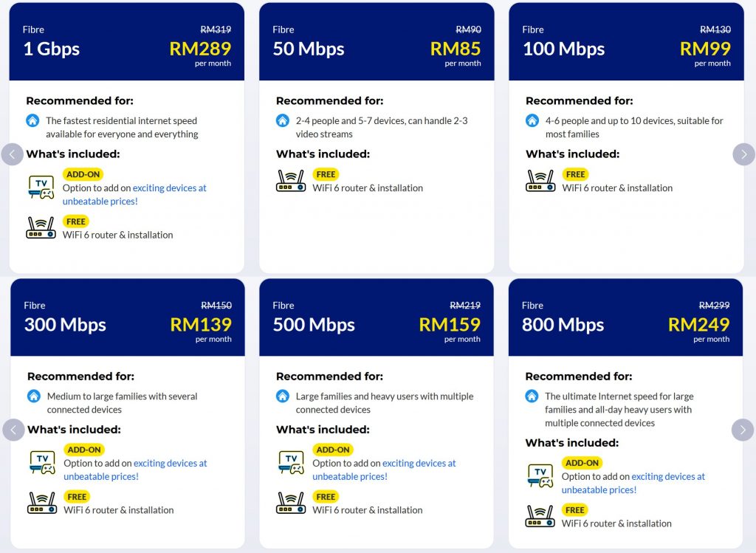Go to previous plans with top left arrow

tap(12, 154)
